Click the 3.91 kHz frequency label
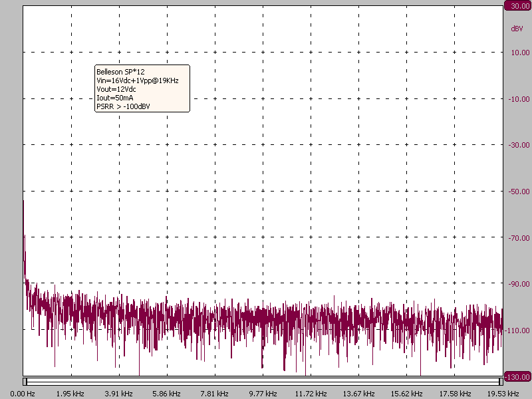The image size is (532, 399). click(118, 394)
